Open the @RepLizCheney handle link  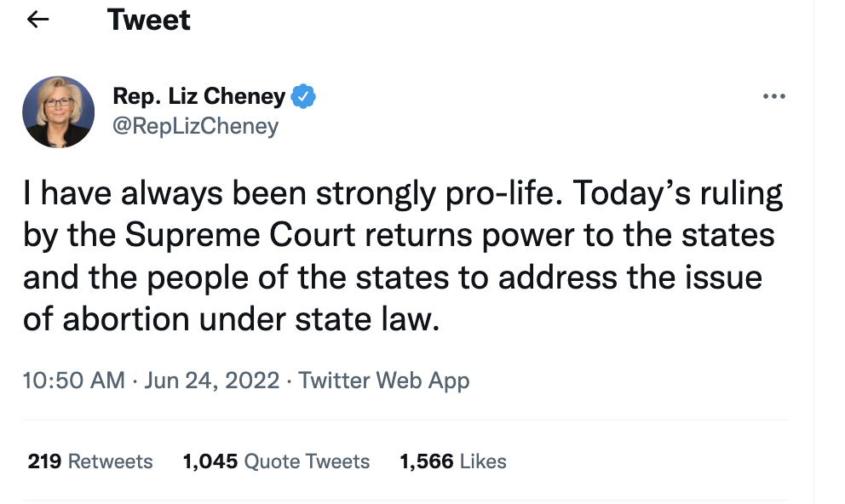(x=196, y=126)
